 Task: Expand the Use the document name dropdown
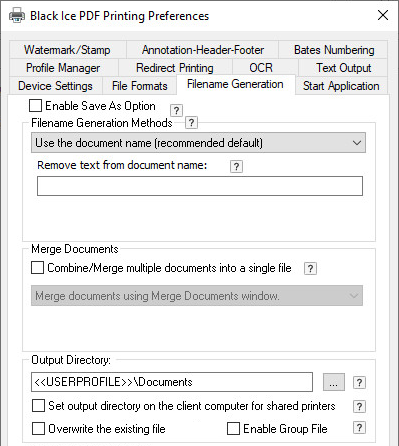(x=198, y=143)
